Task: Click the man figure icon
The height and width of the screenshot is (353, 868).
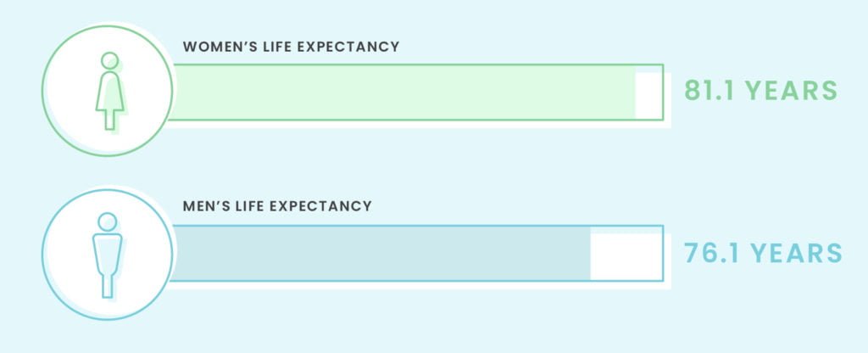Action: coord(107,254)
